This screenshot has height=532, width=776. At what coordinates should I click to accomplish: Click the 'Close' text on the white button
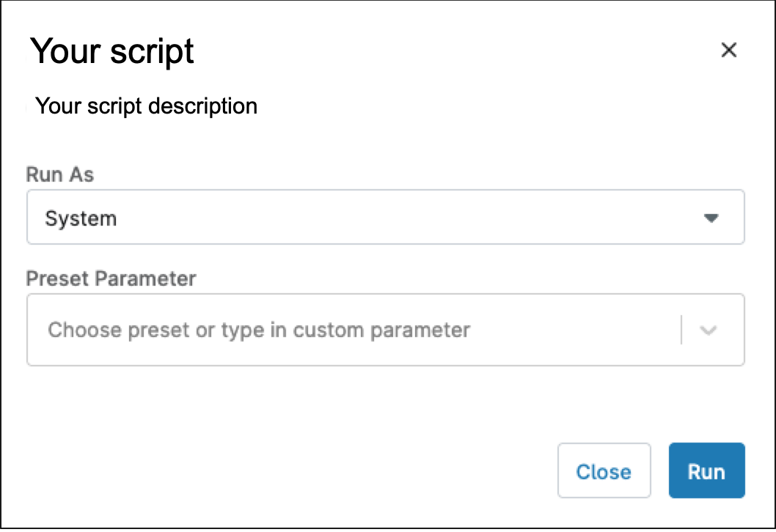604,471
